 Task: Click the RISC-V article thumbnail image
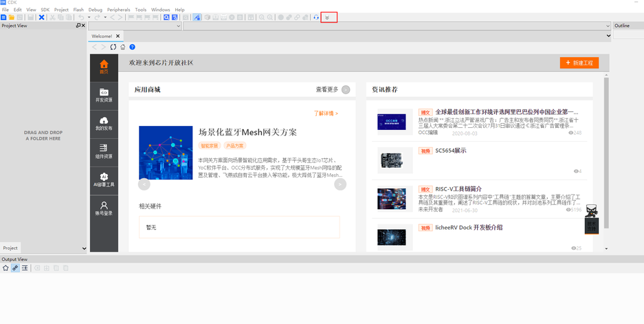pos(392,199)
